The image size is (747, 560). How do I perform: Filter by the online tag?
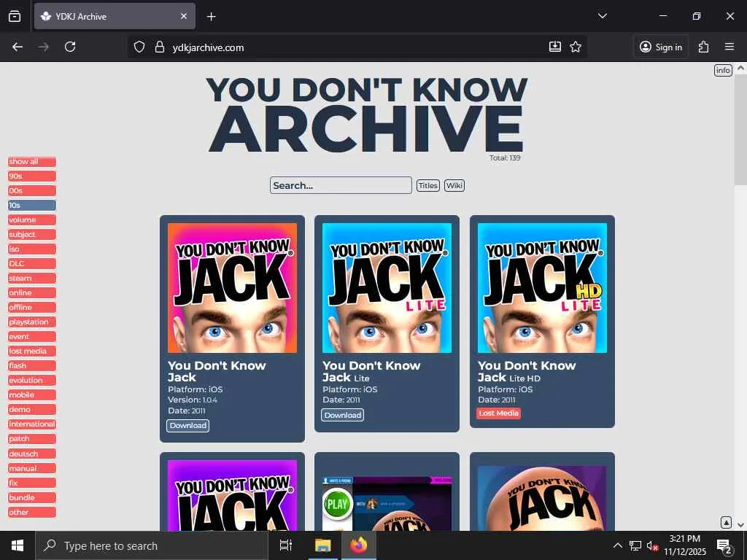[32, 293]
